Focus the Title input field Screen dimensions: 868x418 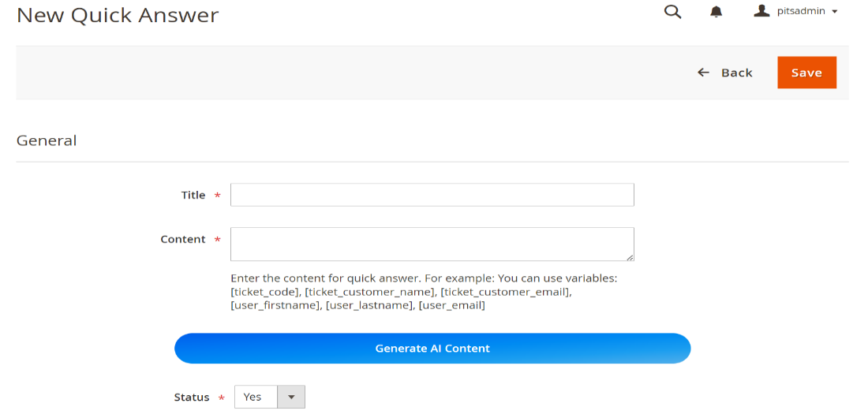click(x=432, y=195)
